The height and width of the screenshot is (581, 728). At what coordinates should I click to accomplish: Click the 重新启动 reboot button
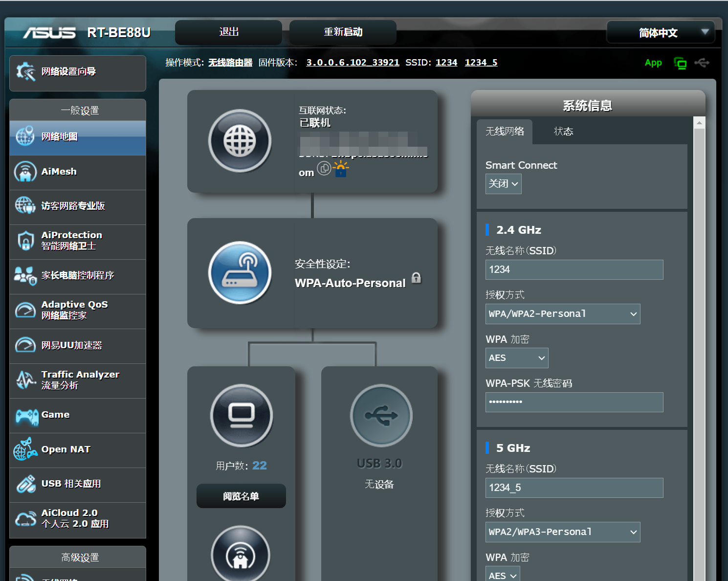click(x=343, y=32)
